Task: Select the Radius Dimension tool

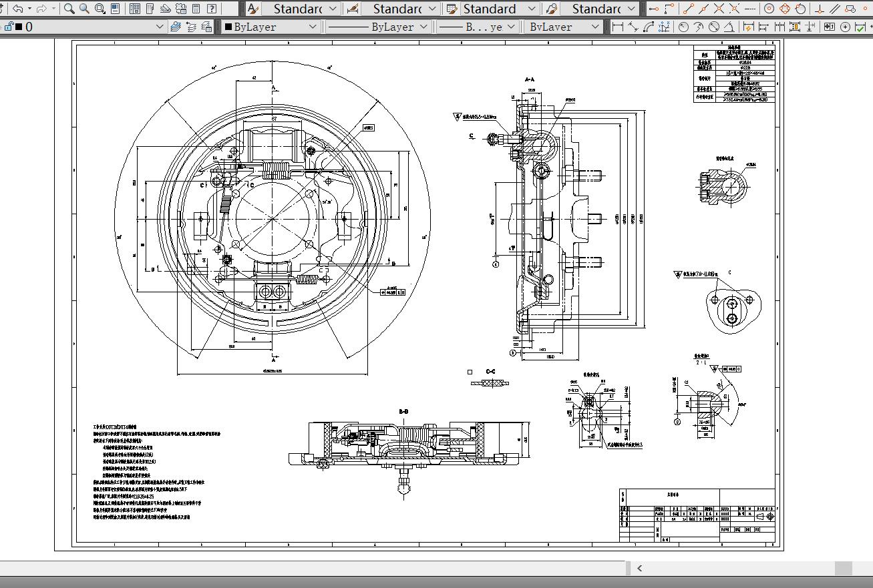Action: (x=683, y=27)
